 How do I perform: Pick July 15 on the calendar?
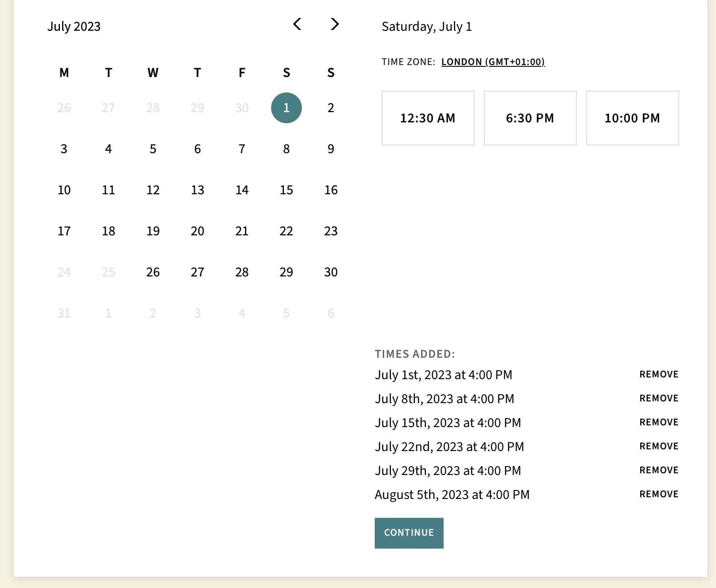click(286, 190)
